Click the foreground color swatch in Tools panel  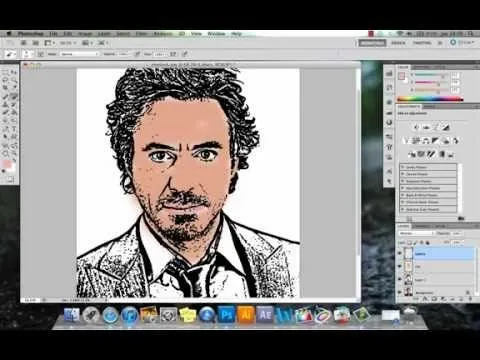point(6,163)
